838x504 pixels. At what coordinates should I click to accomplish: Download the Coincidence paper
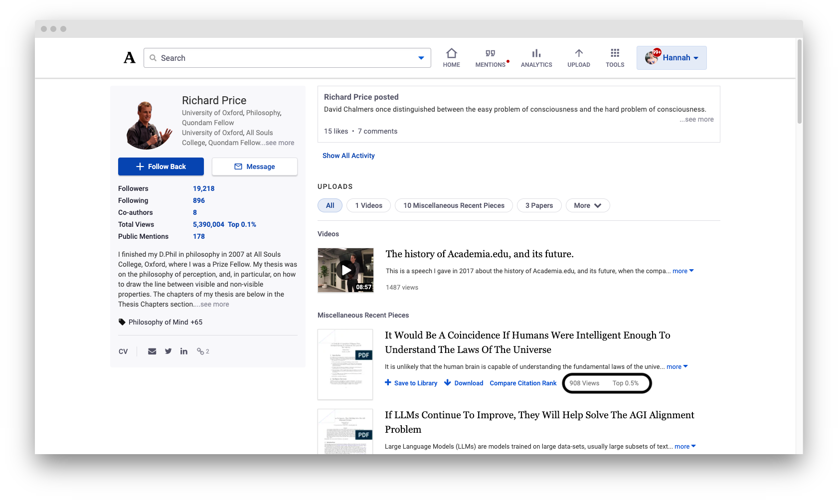[464, 383]
